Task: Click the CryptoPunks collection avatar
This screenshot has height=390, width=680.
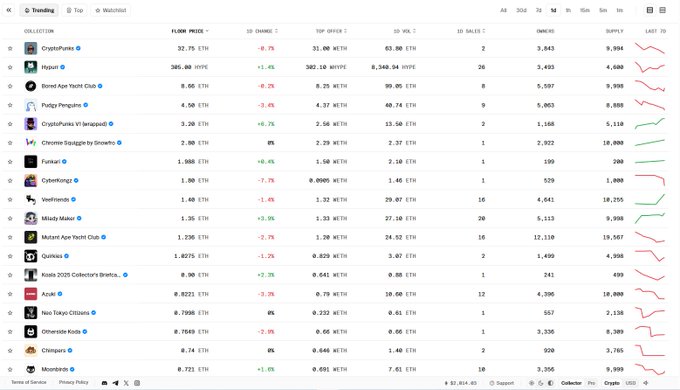Action: coord(30,48)
